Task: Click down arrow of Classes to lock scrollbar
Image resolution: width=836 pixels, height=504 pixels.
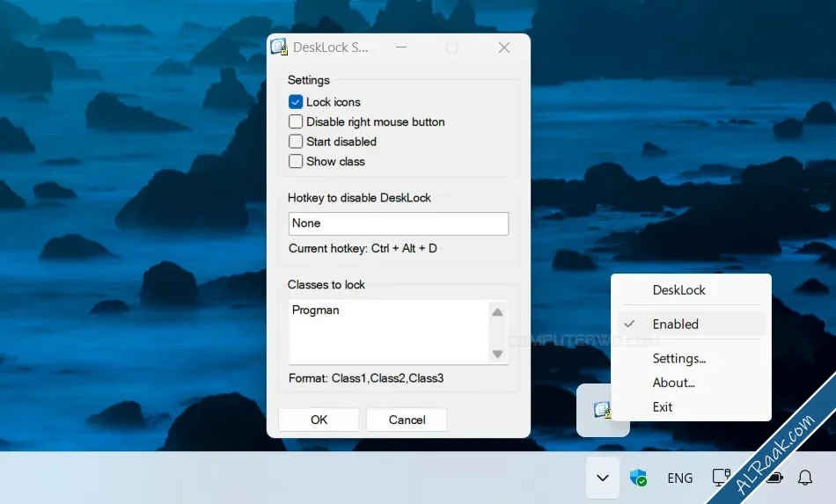Action: 497,354
